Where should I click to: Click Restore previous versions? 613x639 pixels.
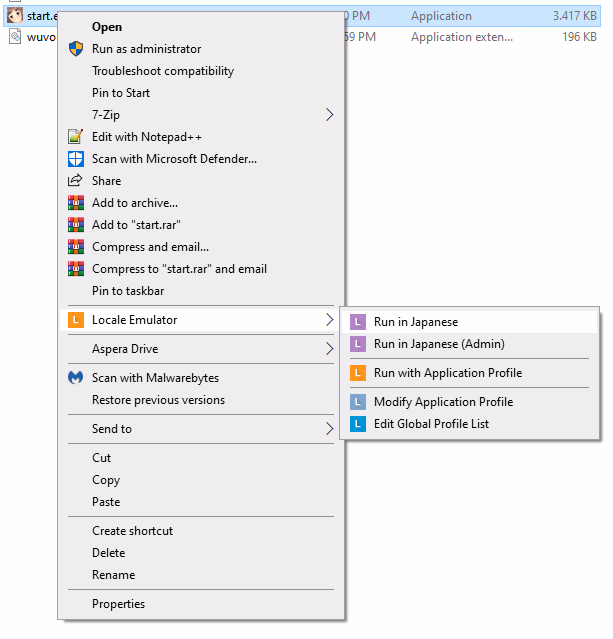tap(158, 400)
